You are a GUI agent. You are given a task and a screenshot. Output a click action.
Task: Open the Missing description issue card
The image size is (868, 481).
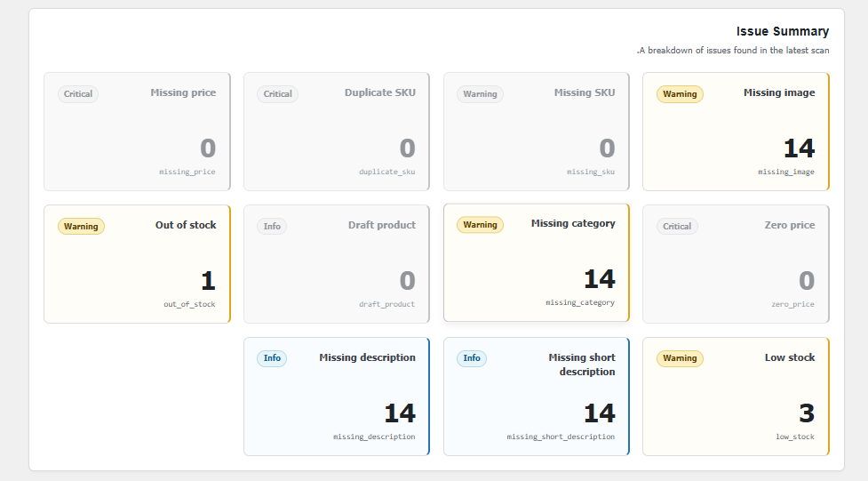pyautogui.click(x=337, y=397)
